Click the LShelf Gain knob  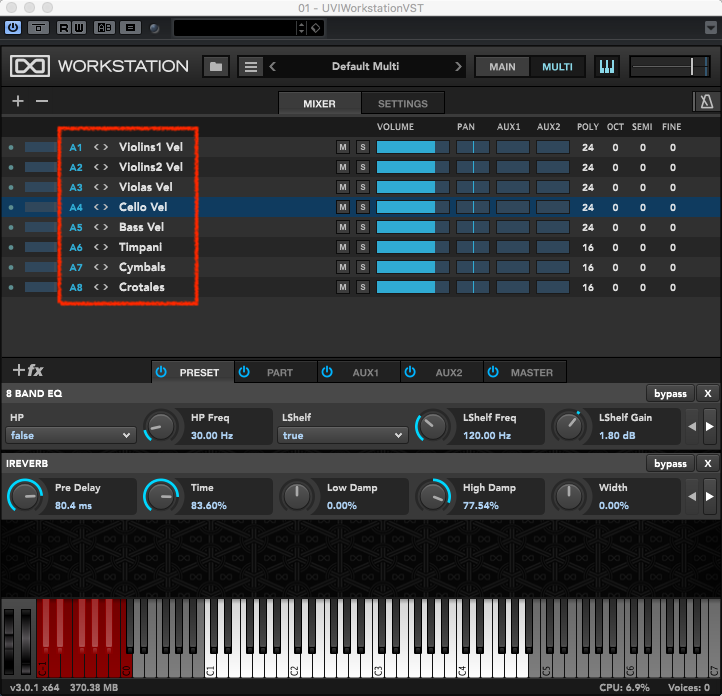(569, 426)
